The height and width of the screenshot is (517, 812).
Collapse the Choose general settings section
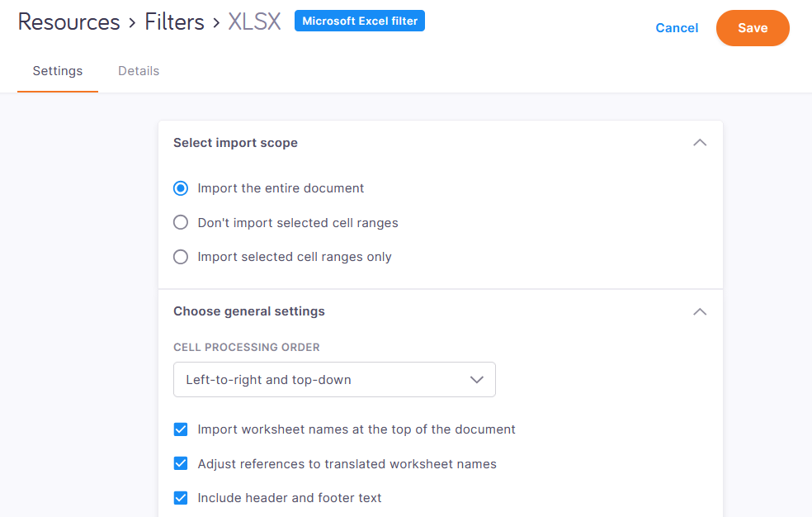[x=700, y=311]
